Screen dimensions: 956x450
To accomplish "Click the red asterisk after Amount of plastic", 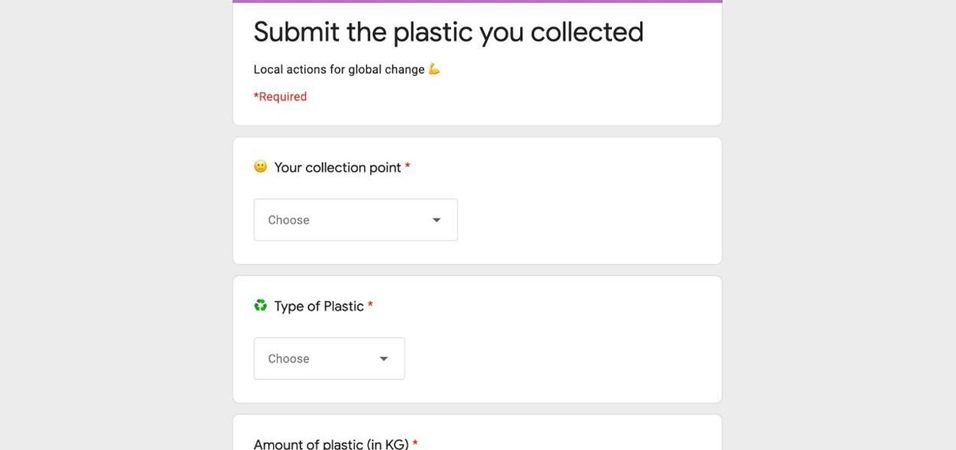I will (x=415, y=443).
